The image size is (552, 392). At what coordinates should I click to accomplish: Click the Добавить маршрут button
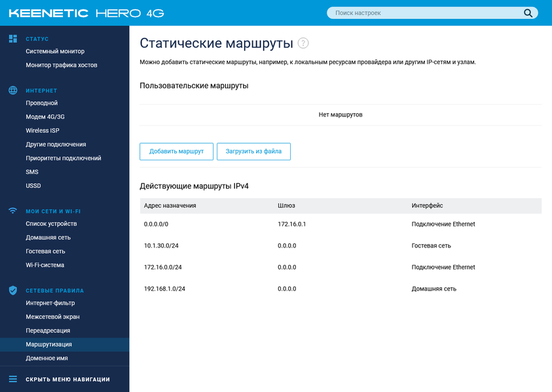(176, 151)
